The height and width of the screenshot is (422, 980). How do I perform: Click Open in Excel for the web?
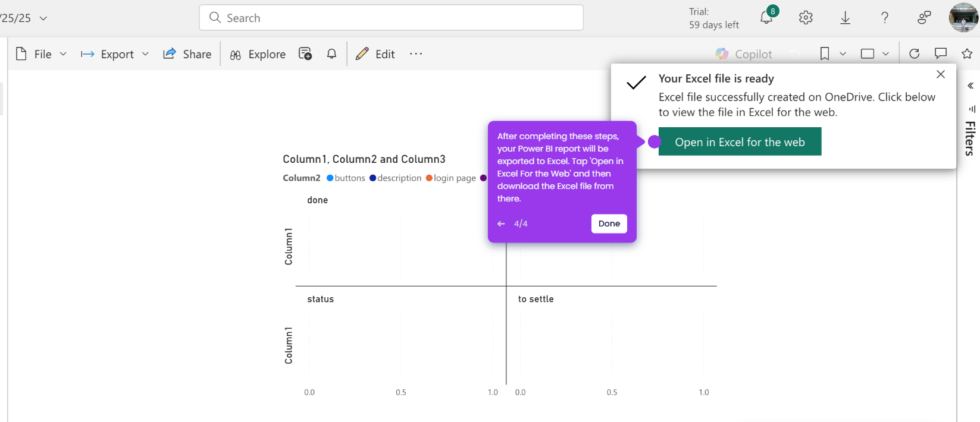coord(740,141)
